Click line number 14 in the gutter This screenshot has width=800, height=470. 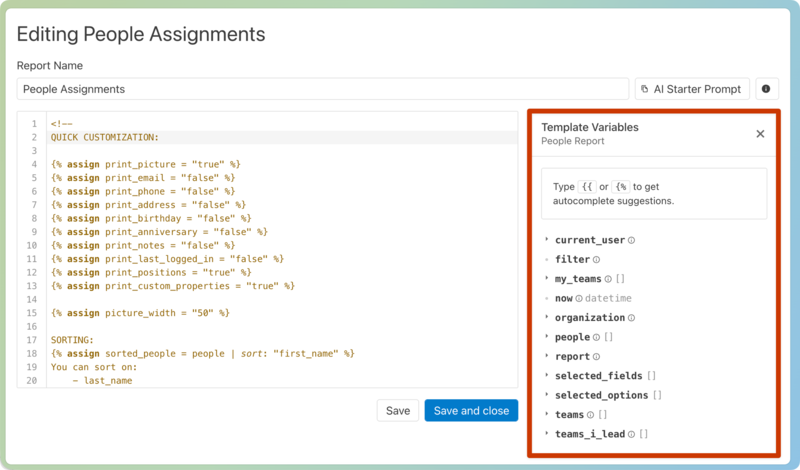[x=32, y=300]
